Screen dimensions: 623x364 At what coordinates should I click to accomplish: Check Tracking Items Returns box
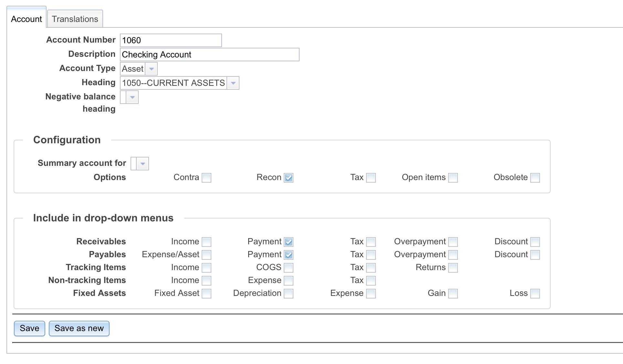[453, 268]
